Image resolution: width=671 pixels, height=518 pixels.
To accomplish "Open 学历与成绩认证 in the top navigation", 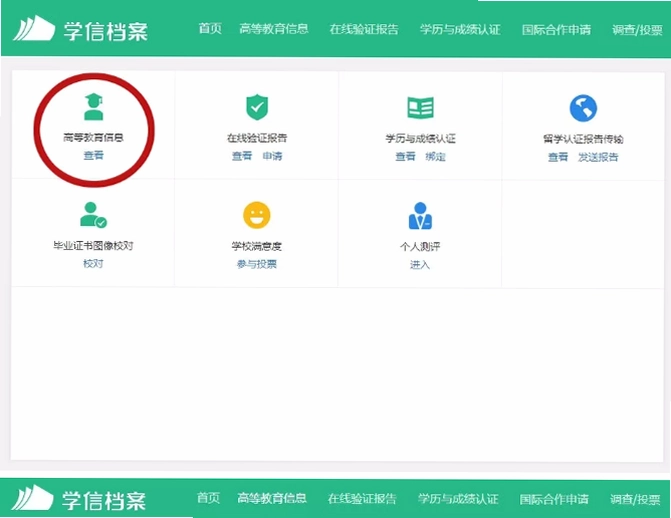I will (460, 30).
